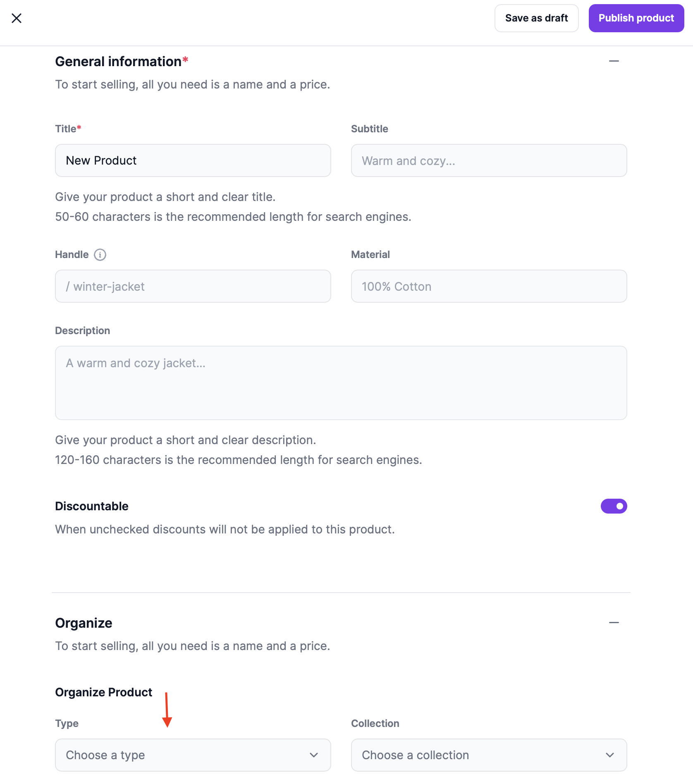Click the Subtitle text field
The width and height of the screenshot is (693, 784).
click(489, 160)
